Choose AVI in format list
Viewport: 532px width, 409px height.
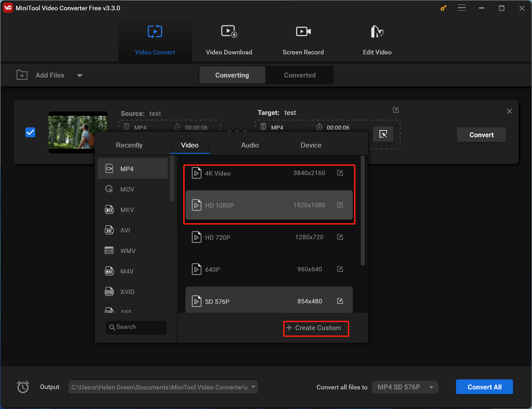coord(132,230)
